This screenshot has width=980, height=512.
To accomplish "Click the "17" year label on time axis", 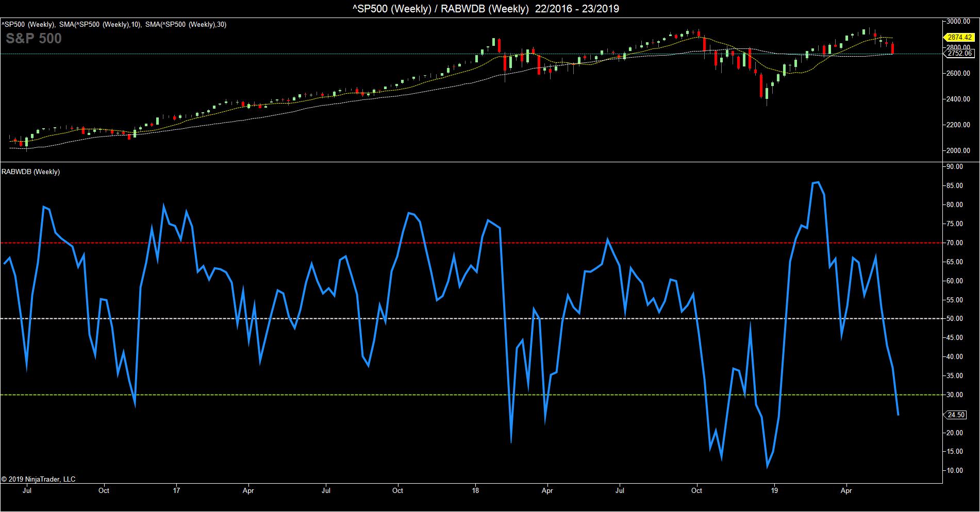I will click(177, 491).
